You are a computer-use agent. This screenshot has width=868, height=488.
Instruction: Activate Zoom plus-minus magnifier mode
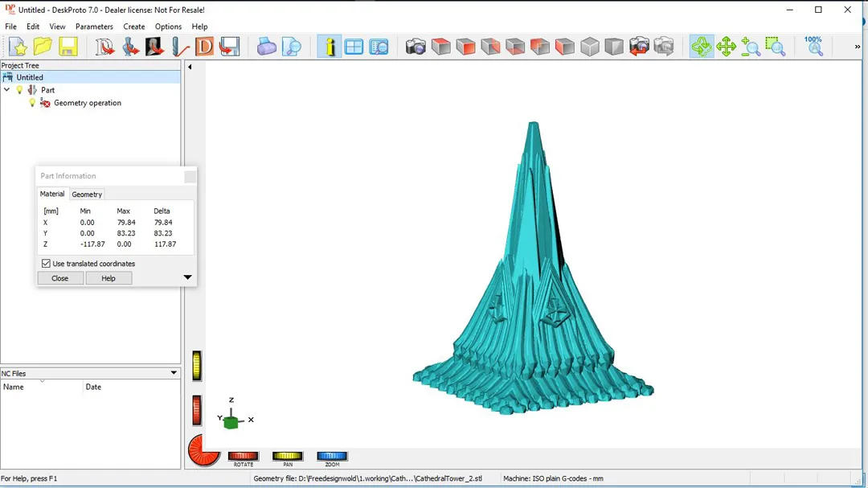(x=751, y=47)
